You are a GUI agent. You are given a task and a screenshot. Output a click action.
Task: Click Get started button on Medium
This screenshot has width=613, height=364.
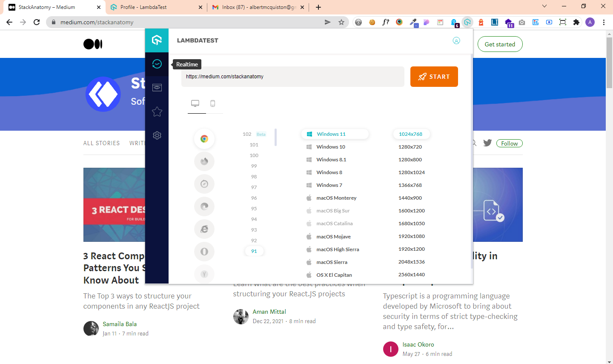pos(500,44)
